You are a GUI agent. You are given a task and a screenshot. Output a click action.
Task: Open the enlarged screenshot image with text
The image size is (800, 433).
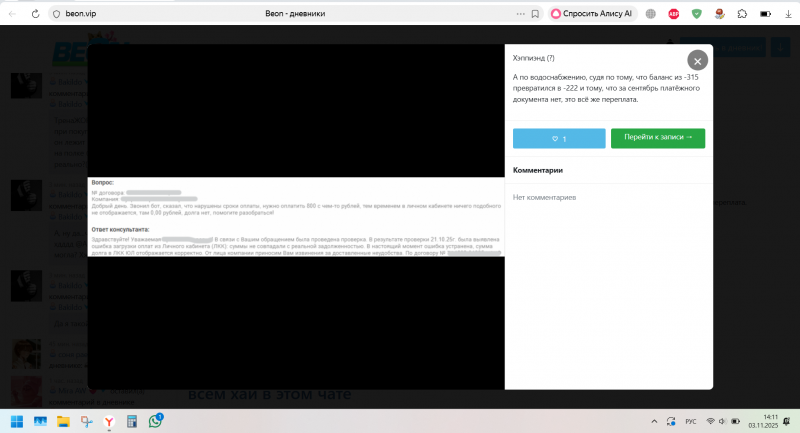point(295,216)
